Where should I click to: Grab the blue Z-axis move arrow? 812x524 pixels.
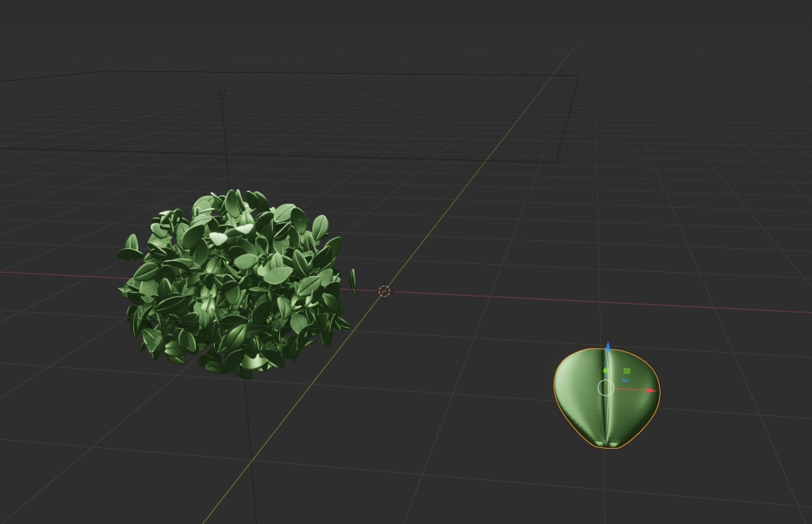[608, 347]
